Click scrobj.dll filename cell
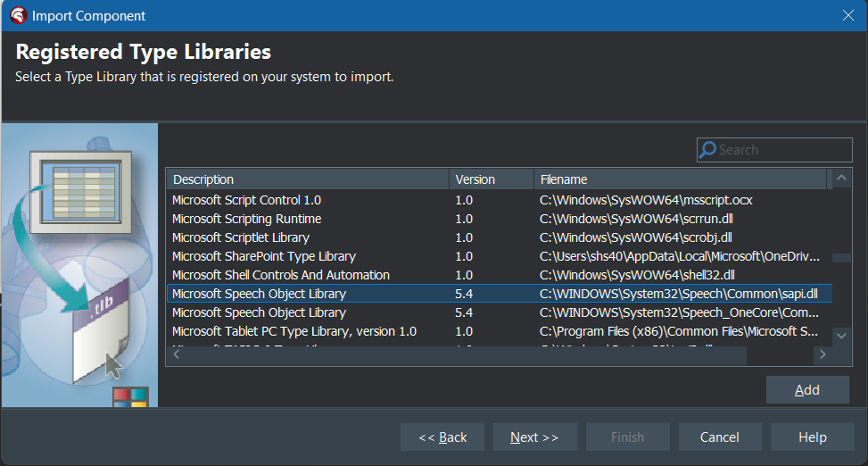The height and width of the screenshot is (466, 868). [x=635, y=237]
